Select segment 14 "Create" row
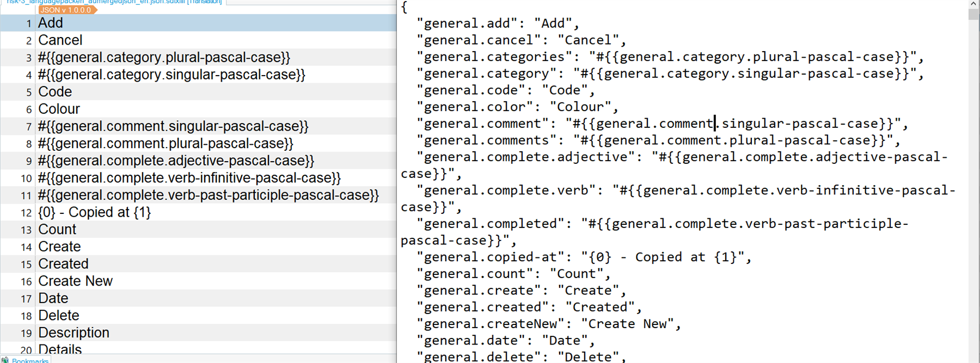 (198, 247)
